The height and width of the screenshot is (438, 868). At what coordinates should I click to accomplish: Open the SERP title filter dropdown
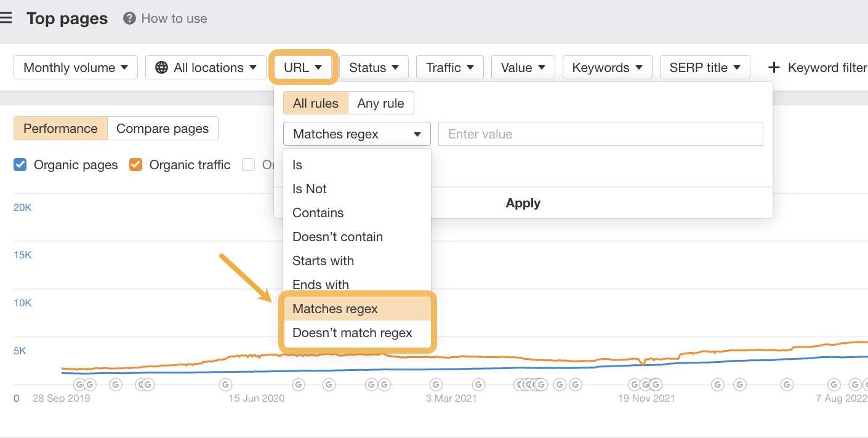tap(704, 68)
